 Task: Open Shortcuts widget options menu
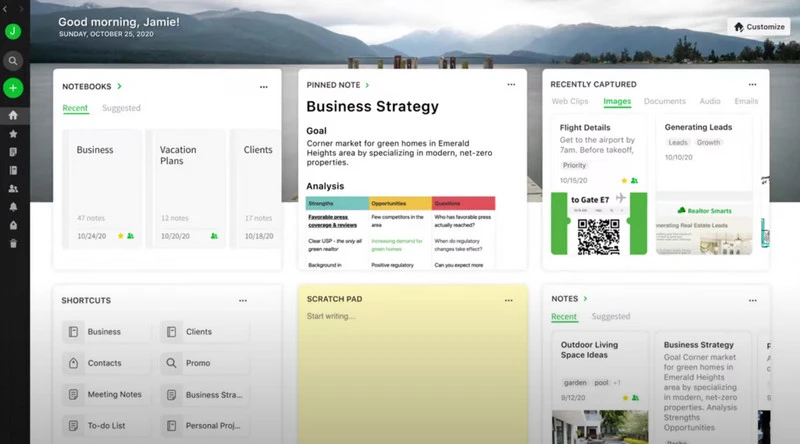242,301
